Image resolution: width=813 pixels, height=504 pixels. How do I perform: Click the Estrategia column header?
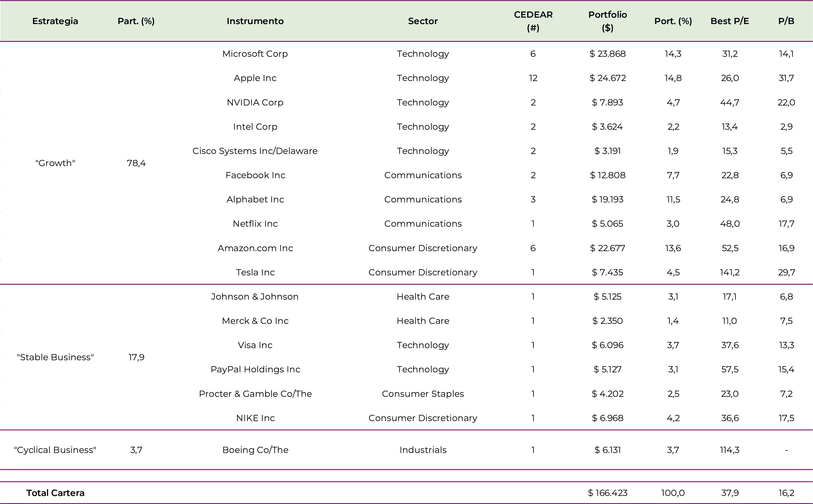(x=55, y=21)
